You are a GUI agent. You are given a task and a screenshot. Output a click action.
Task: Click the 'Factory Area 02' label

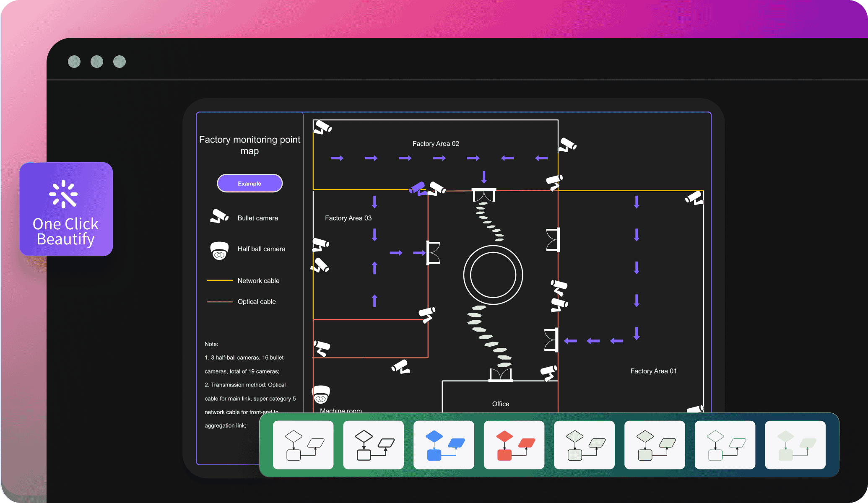[x=436, y=144]
